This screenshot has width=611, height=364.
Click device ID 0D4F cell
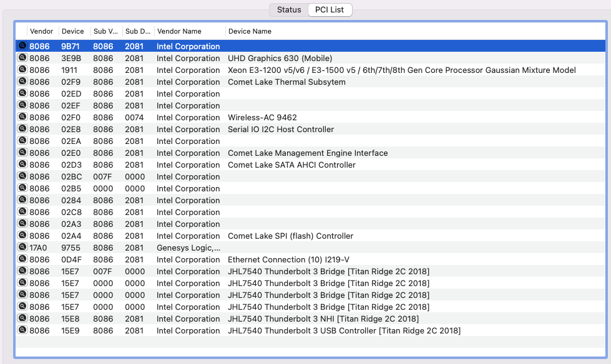71,260
